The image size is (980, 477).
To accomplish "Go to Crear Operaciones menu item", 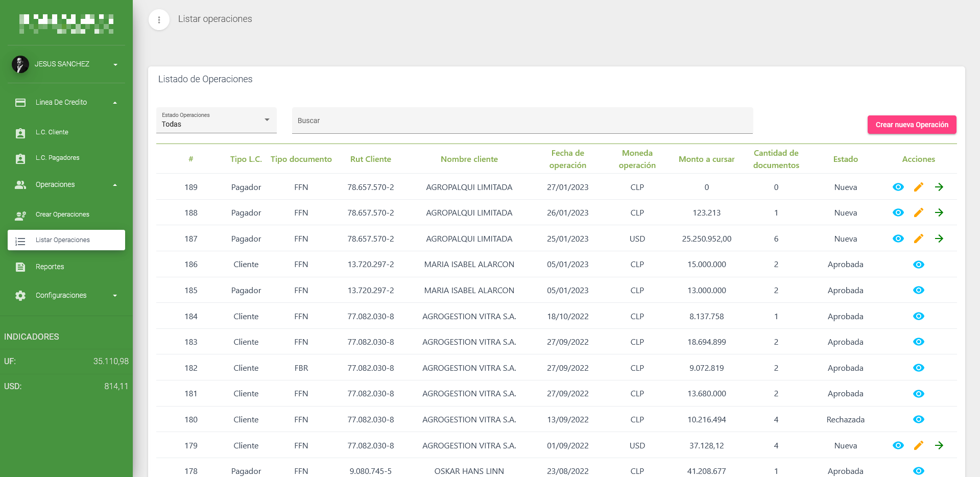I will coord(62,214).
